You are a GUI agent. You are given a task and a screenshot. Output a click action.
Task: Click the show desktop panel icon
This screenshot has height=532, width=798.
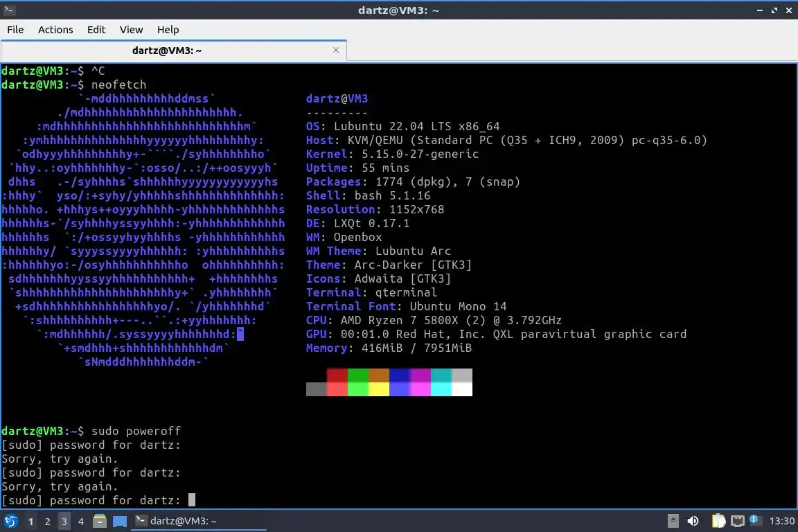tap(120, 521)
